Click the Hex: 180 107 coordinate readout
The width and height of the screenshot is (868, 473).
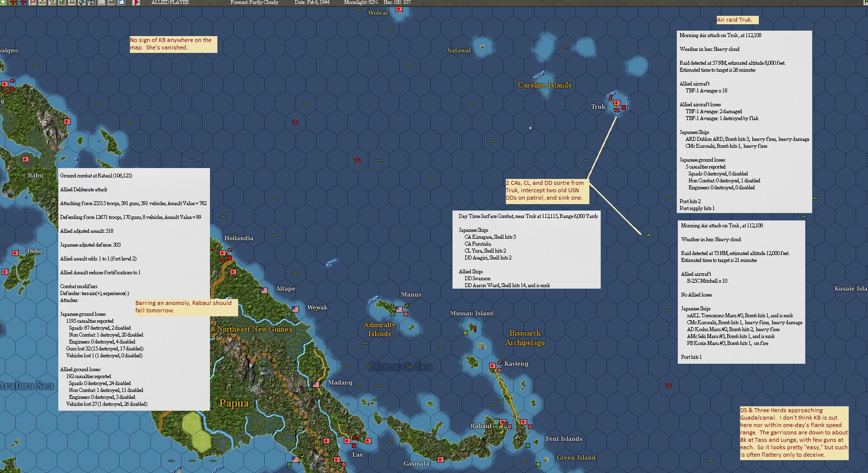[x=397, y=2]
